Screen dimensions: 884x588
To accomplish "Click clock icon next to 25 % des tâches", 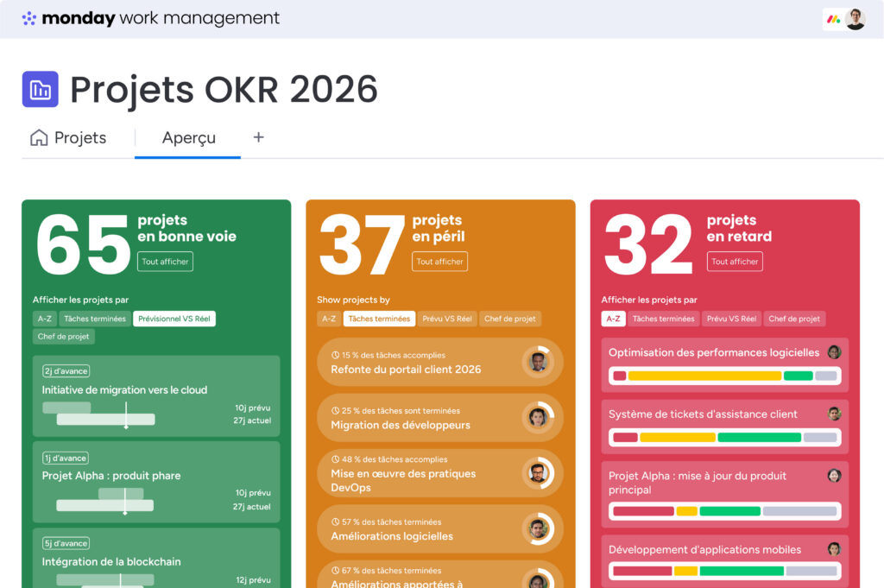I will 336,411.
